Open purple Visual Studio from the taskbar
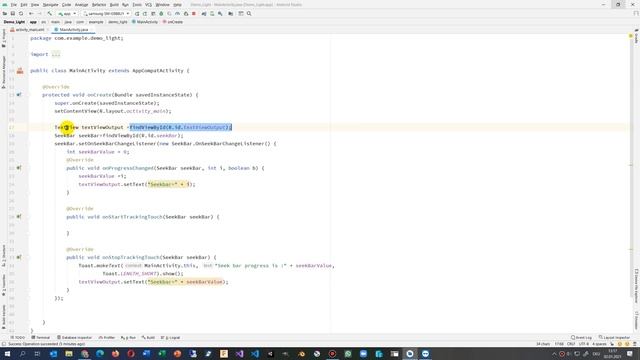This screenshot has height=360, width=640. (x=239, y=354)
